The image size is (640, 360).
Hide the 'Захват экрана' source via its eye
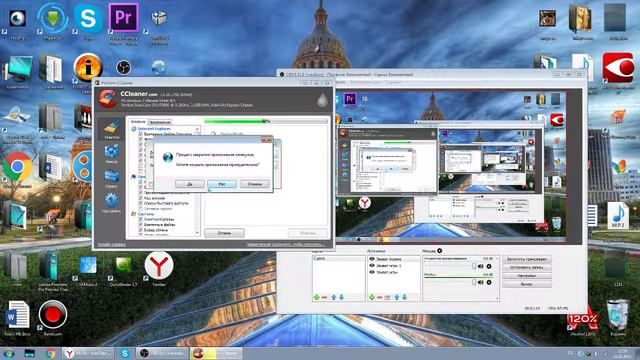(372, 259)
